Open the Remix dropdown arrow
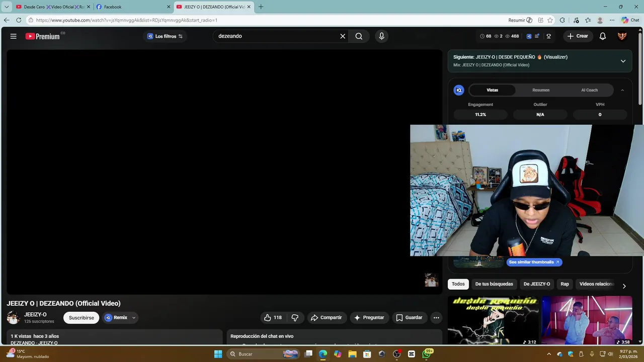Image resolution: width=644 pixels, height=362 pixels. (134, 318)
